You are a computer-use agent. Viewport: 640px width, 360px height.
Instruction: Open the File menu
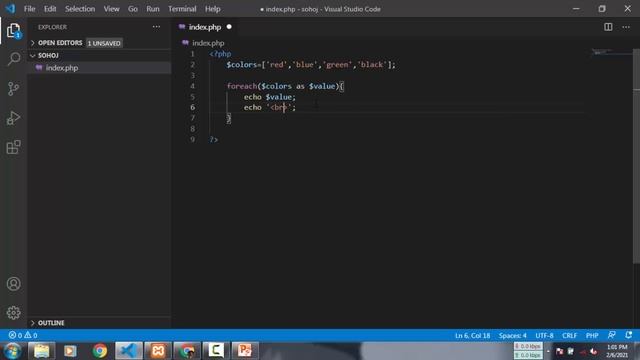(29, 9)
